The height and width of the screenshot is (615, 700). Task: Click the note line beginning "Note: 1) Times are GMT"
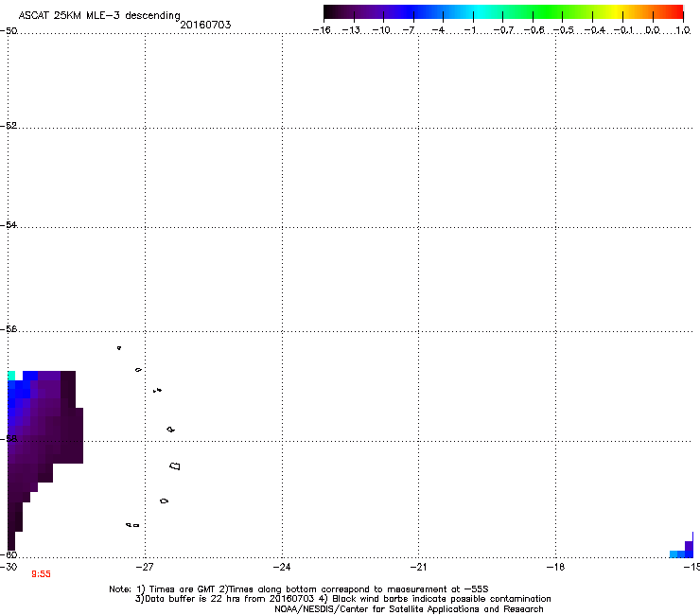click(x=299, y=589)
